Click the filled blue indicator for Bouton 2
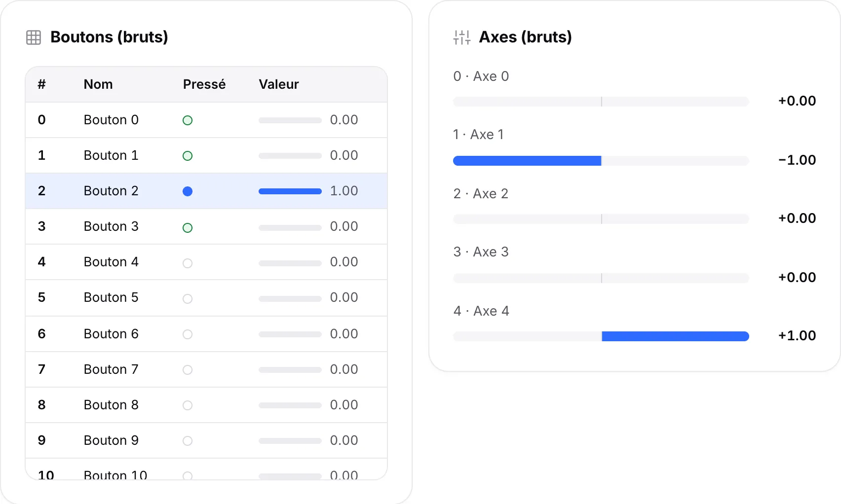 [x=188, y=191]
